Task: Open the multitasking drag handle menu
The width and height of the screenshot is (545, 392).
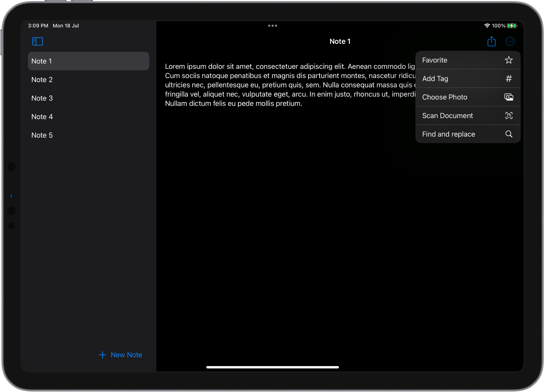Action: tap(272, 25)
